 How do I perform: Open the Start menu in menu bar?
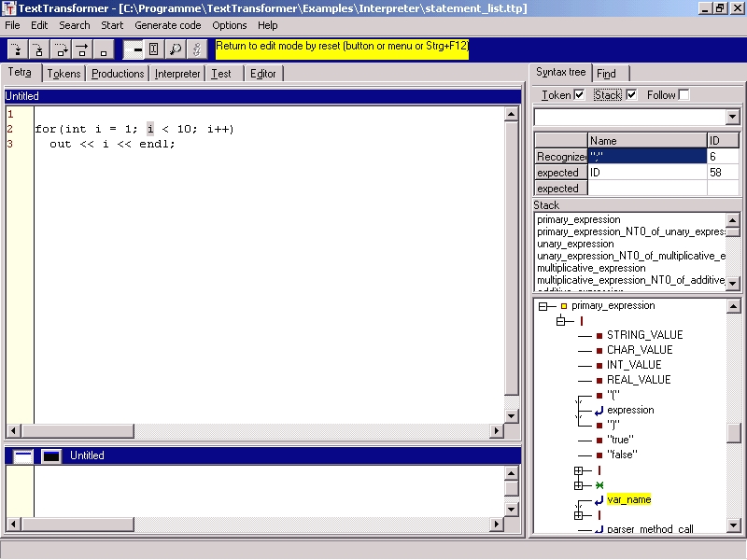tap(112, 25)
